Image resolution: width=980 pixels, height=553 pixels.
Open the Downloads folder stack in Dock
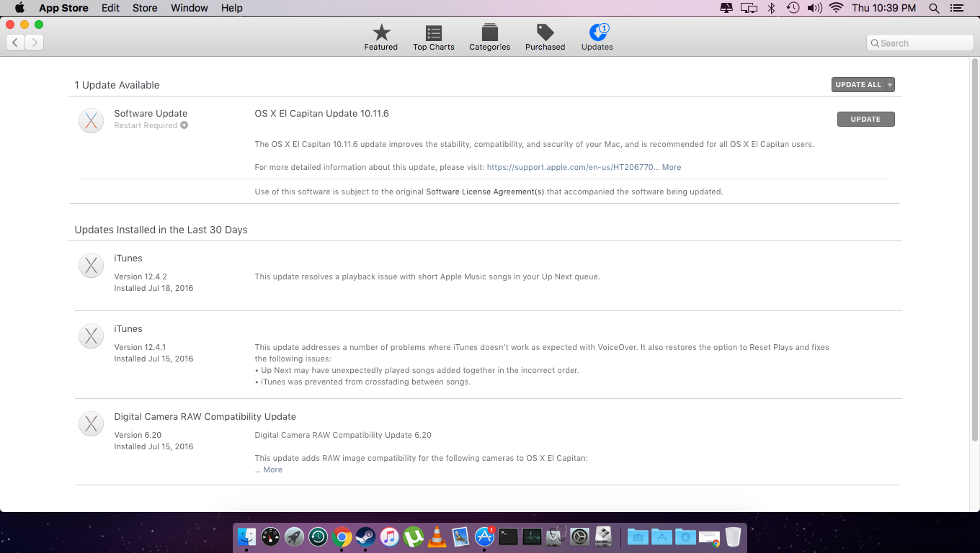[x=685, y=536]
